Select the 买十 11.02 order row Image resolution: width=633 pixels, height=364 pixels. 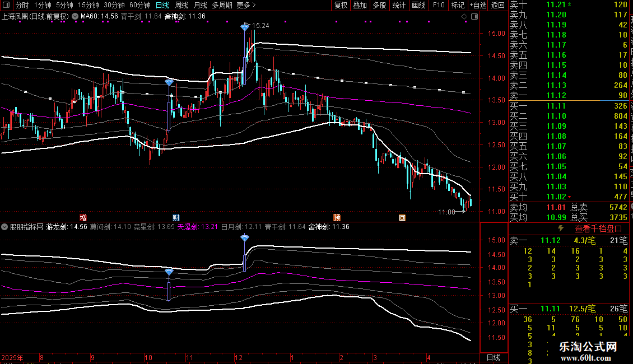coord(569,197)
